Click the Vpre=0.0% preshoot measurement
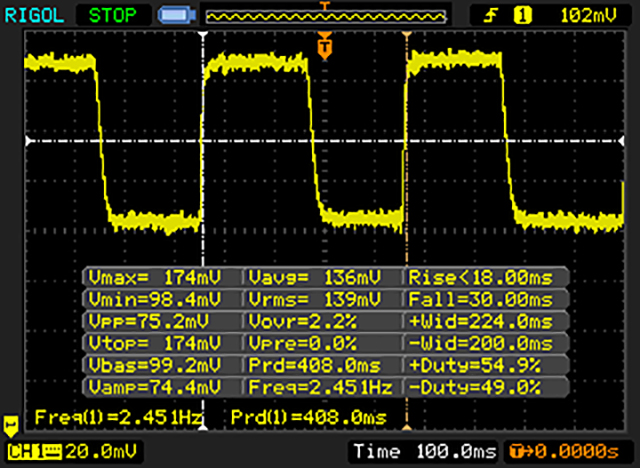 click(302, 343)
